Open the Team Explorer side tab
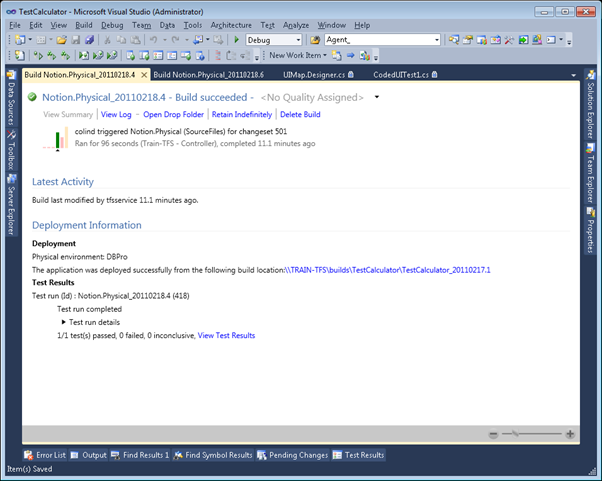The image size is (602, 481). click(x=590, y=173)
